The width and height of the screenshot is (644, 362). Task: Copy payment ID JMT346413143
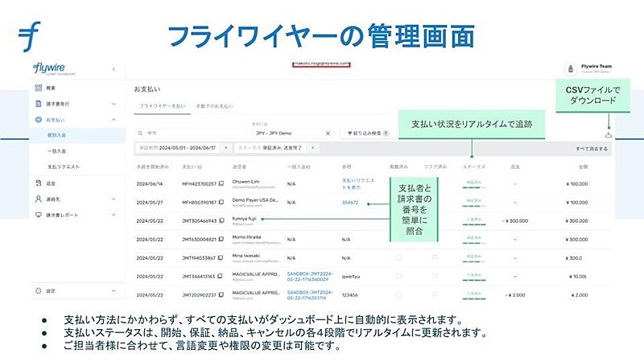click(220, 276)
